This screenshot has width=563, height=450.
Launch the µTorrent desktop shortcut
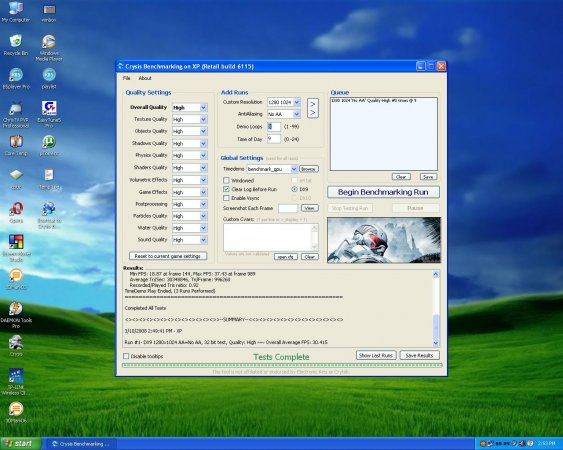coord(49,145)
